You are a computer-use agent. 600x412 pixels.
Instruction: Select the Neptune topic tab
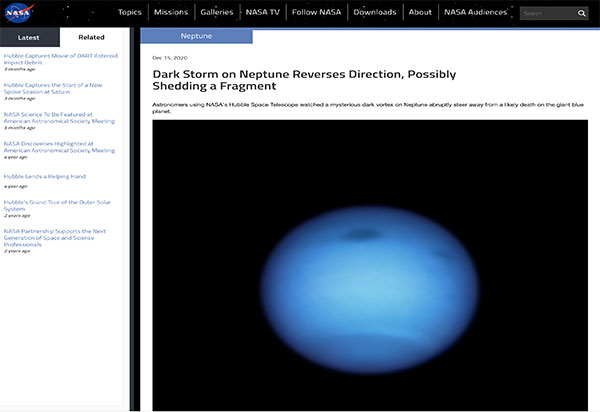(x=195, y=35)
